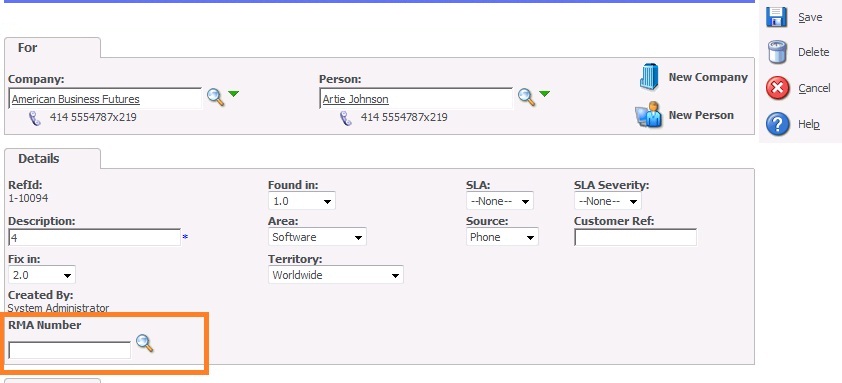The width and height of the screenshot is (842, 383).
Task: Open American Business Futures company link
Action: 76,99
